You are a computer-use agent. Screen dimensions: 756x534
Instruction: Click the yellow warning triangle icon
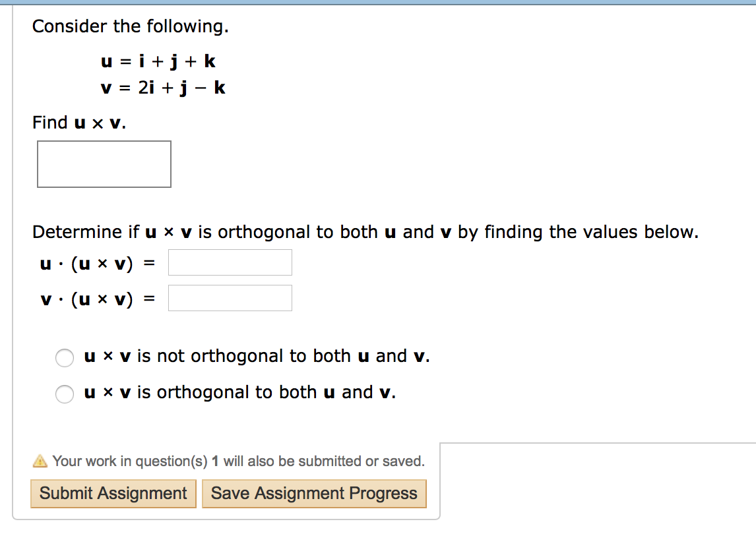click(x=40, y=461)
